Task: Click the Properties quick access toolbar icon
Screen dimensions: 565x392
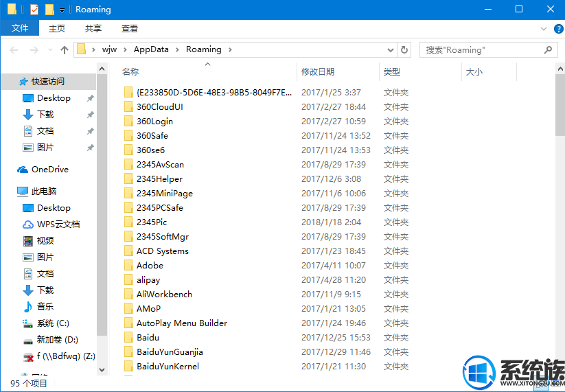Action: [x=34, y=10]
